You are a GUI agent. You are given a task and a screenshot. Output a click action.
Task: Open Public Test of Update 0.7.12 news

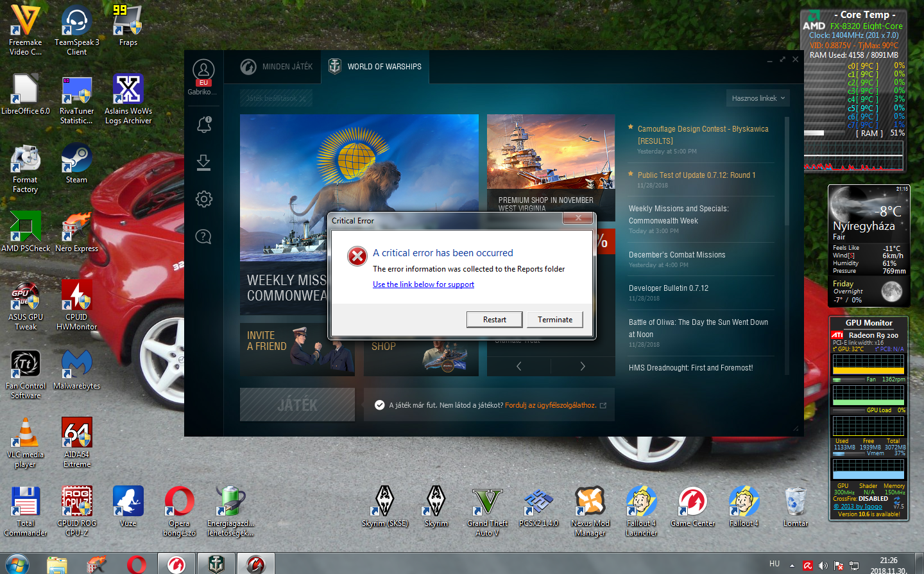pos(696,175)
